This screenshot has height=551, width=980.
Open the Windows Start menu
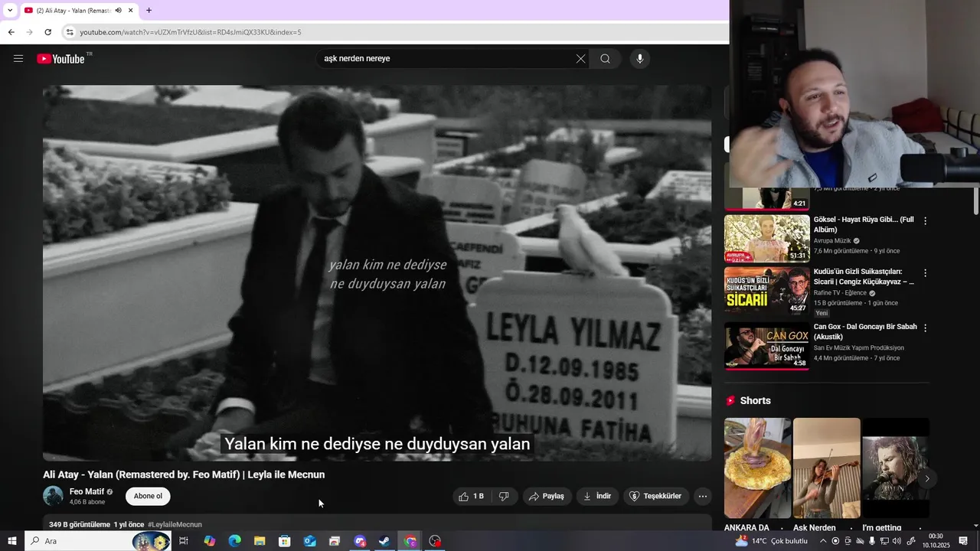pos(12,541)
